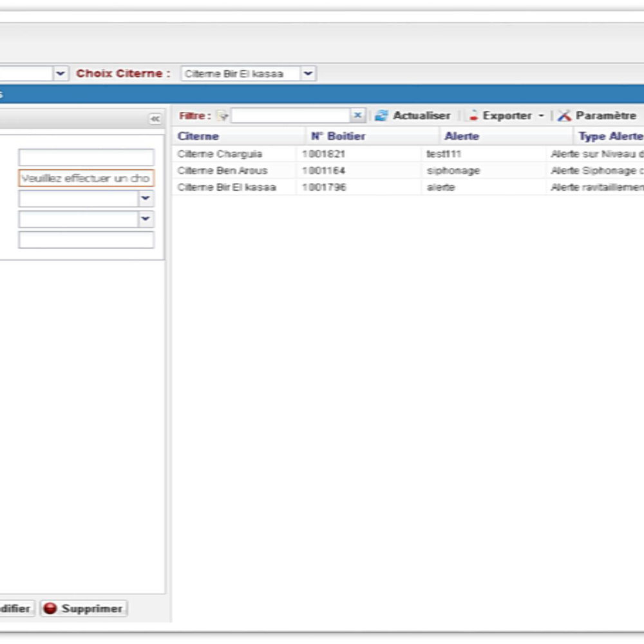
Task: Sort by N° Boitier column header
Action: (338, 137)
